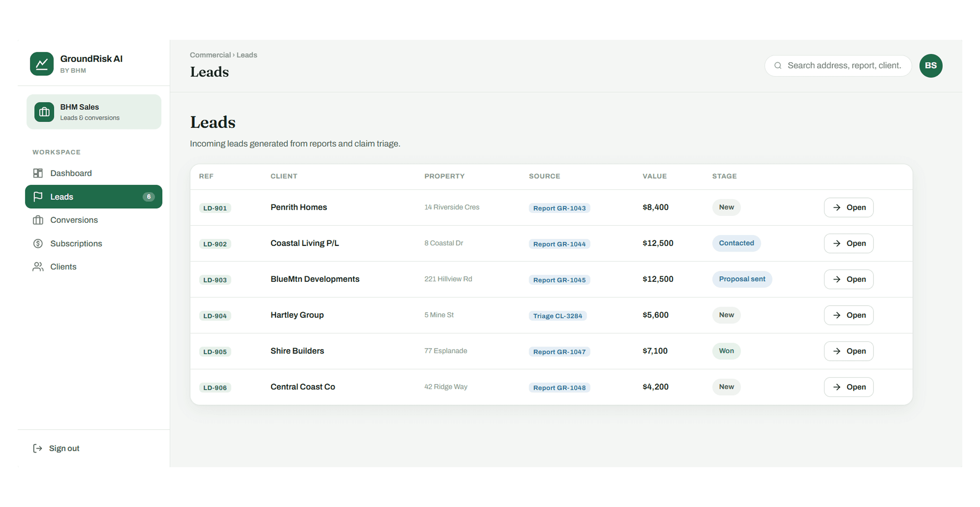Click the GroundRisk AI logo icon

point(42,64)
